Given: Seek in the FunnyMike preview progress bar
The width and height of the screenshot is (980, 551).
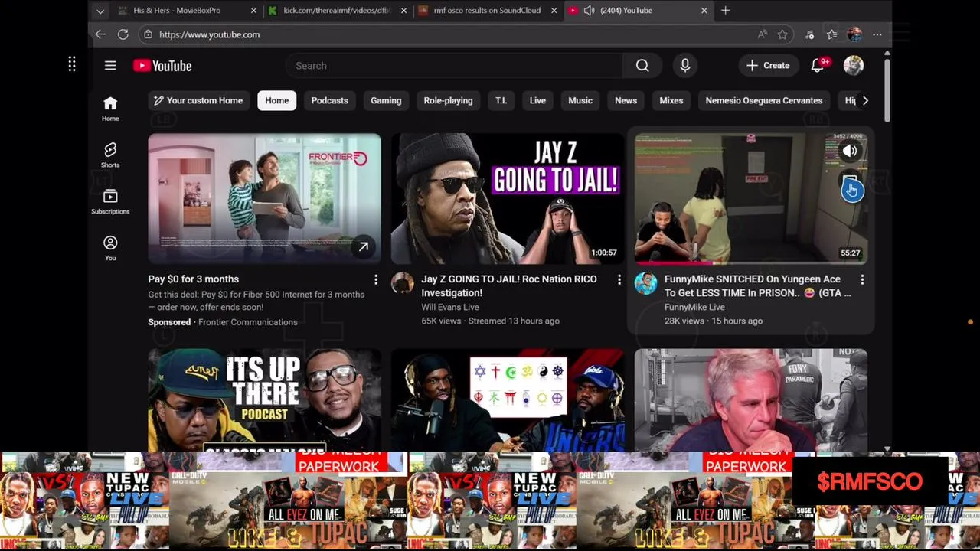Looking at the screenshot, I should (x=751, y=263).
